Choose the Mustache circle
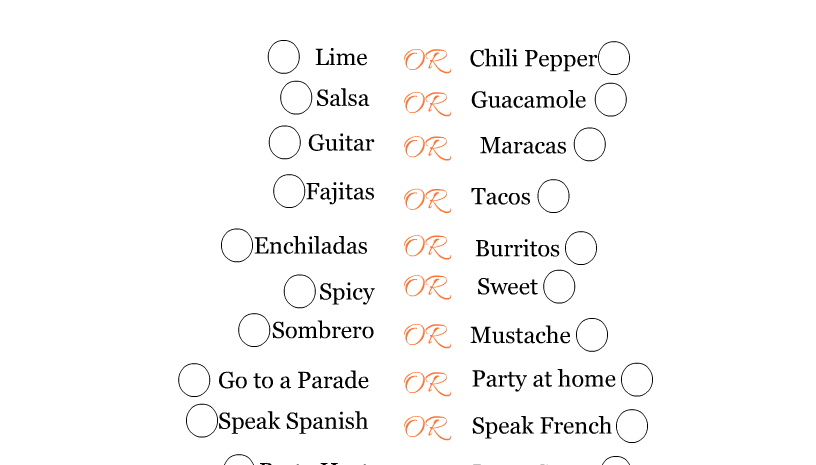The width and height of the screenshot is (816, 465). click(592, 335)
